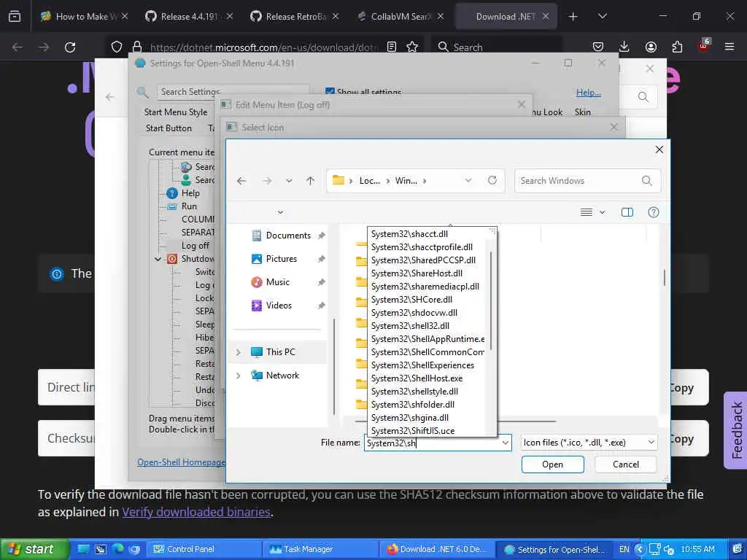Expand the Network tree node
Screen dimensions: 747x560
pyautogui.click(x=239, y=376)
